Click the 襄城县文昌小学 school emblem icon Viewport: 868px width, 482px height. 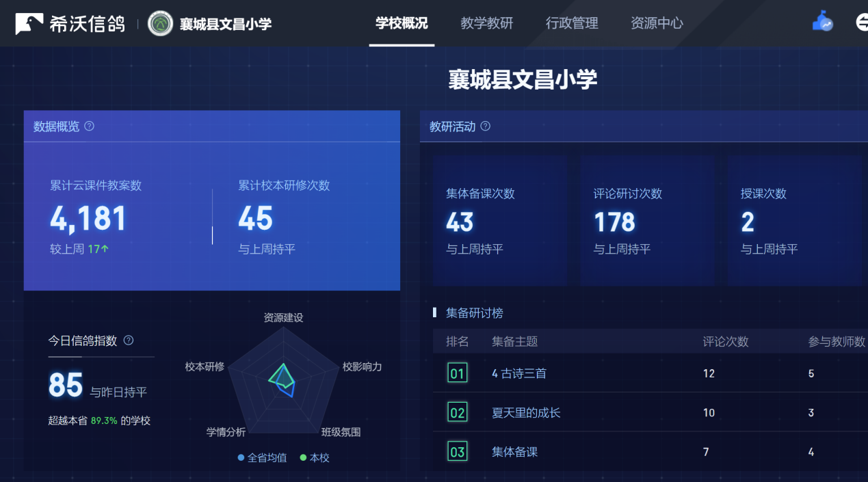pos(161,24)
